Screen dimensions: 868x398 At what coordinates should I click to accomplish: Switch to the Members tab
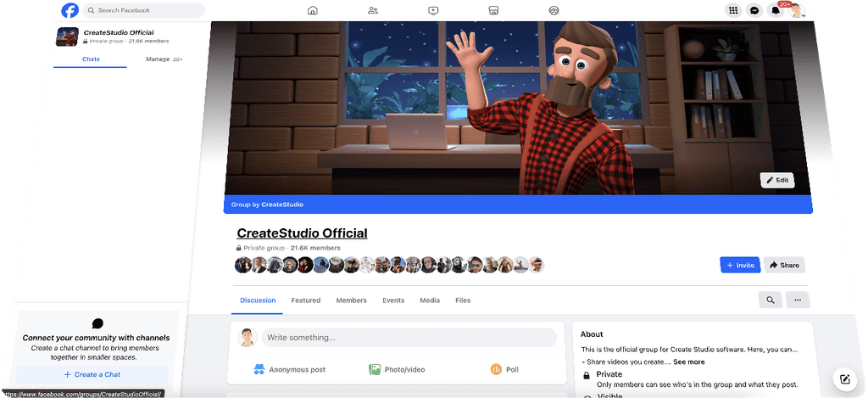(351, 300)
